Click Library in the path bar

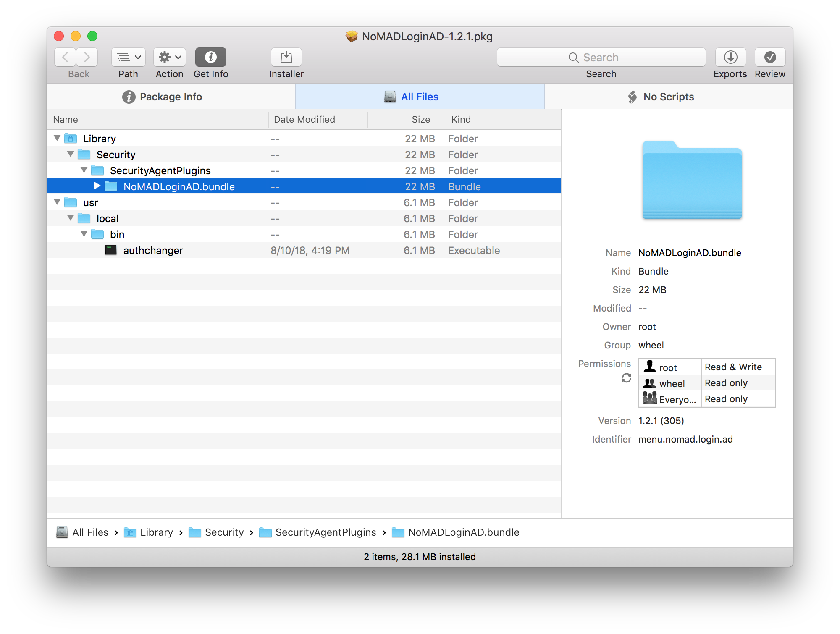click(x=149, y=532)
